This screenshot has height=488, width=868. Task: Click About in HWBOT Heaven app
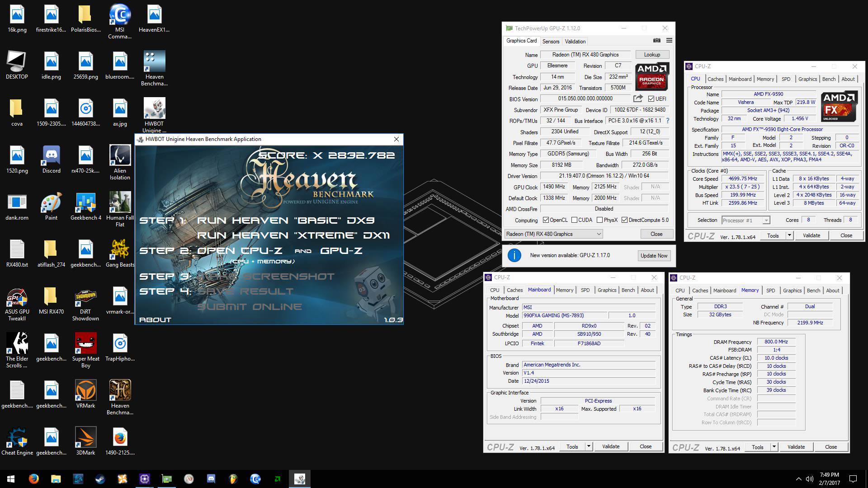[155, 319]
